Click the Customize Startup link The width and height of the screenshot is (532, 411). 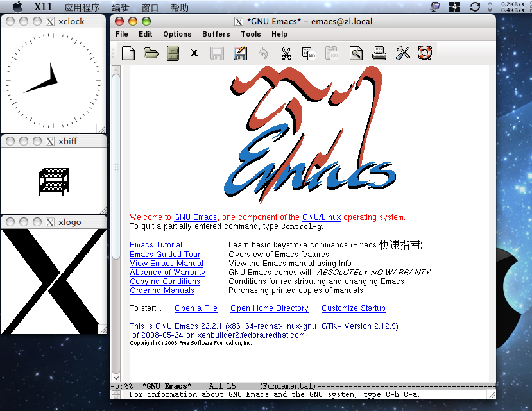pos(354,308)
